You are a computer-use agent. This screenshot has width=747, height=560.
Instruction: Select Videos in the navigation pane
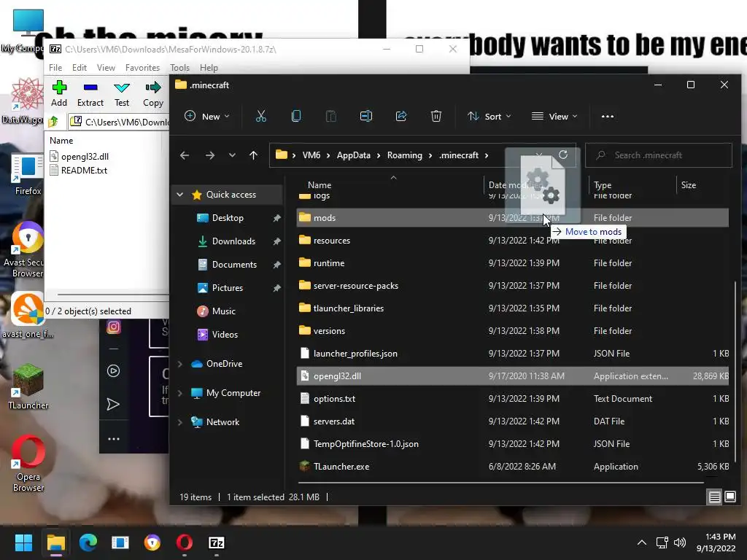(225, 334)
